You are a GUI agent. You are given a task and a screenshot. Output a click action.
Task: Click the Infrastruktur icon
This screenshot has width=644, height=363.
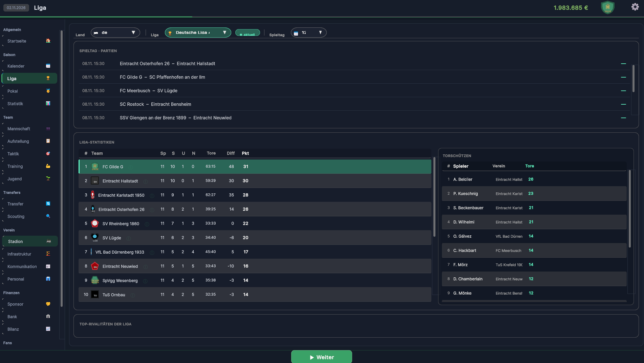click(48, 254)
